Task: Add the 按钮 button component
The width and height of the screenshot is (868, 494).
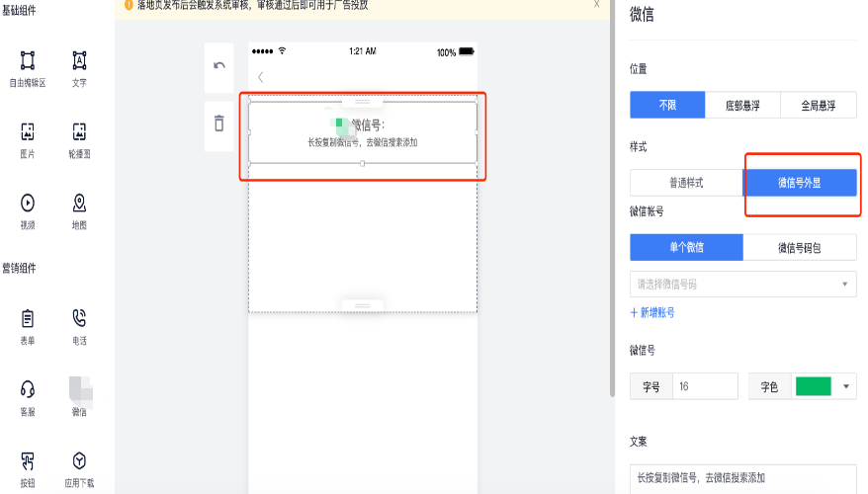Action: pos(27,460)
